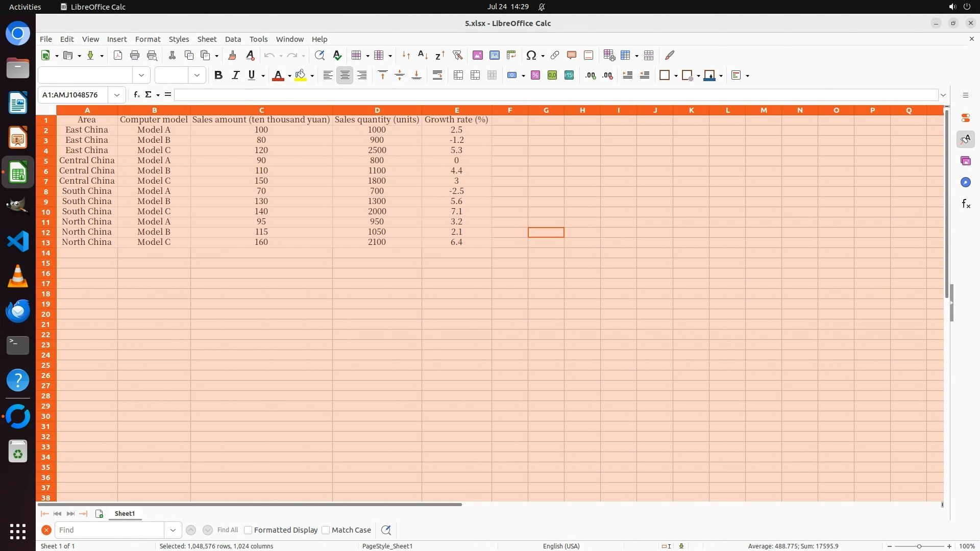Click the Format as Percent icon
This screenshot has width=980, height=551.
(x=535, y=76)
